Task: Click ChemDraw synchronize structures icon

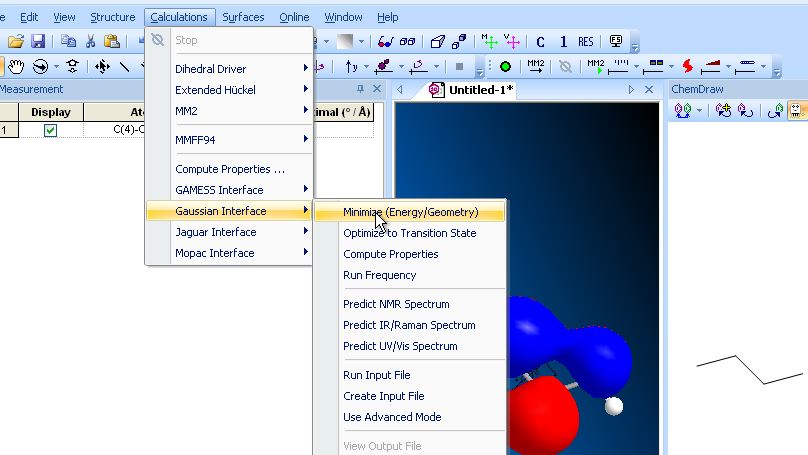Action: tap(683, 110)
